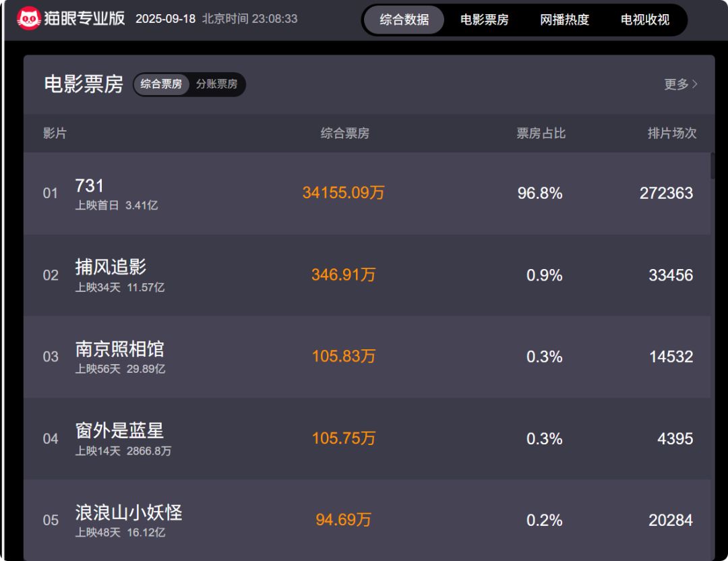This screenshot has height=561, width=728.
Task: Click the 34155.09万 box office figure
Action: (x=343, y=193)
